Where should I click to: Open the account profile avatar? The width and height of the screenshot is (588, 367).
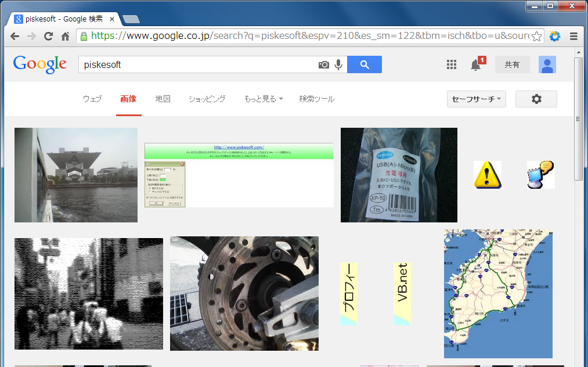pyautogui.click(x=547, y=64)
